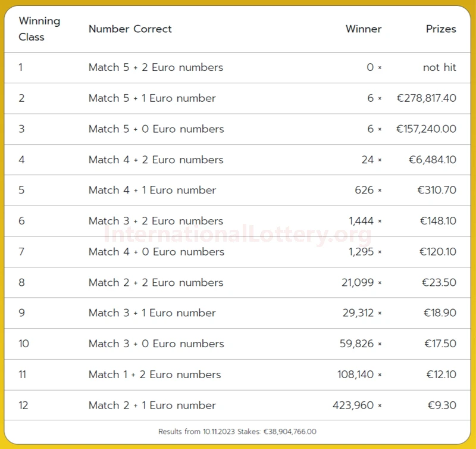
Task: Click the Winner column header
Action: tap(364, 29)
